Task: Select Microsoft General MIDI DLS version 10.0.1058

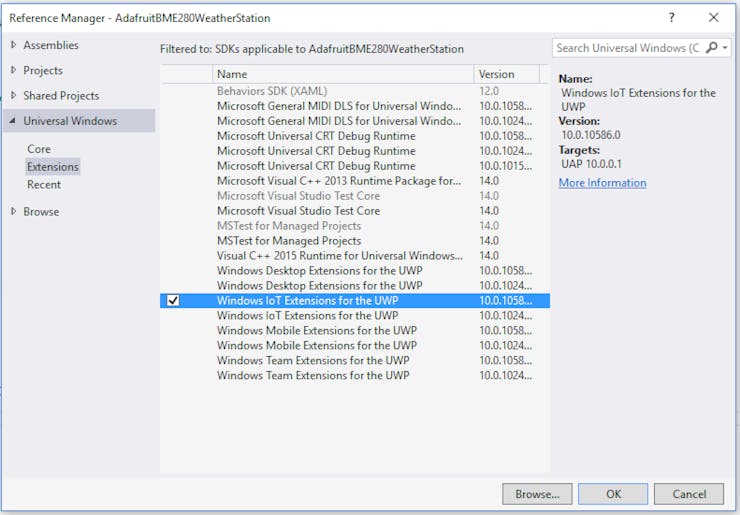Action: click(355, 106)
